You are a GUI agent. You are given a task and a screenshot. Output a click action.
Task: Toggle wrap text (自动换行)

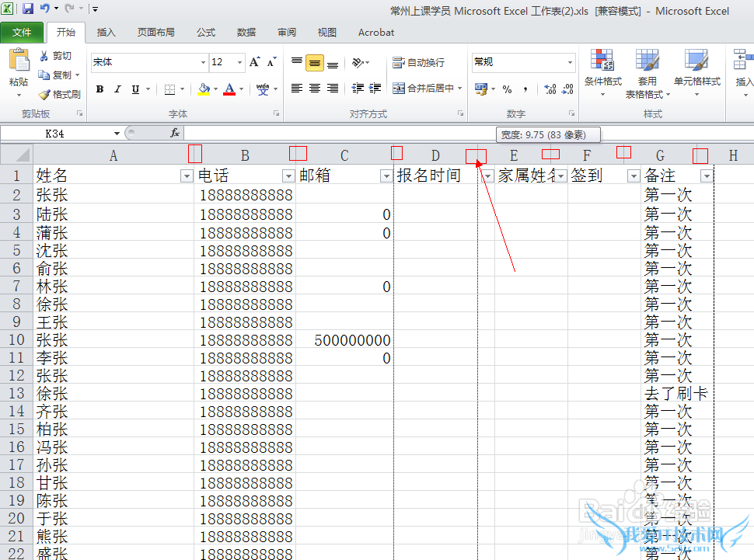[419, 62]
